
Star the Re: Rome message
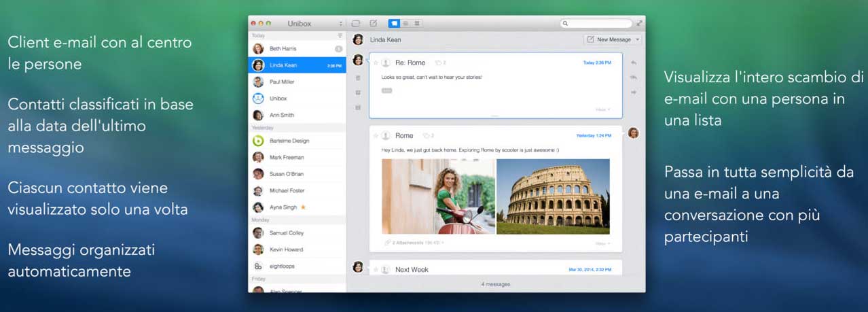[376, 63]
